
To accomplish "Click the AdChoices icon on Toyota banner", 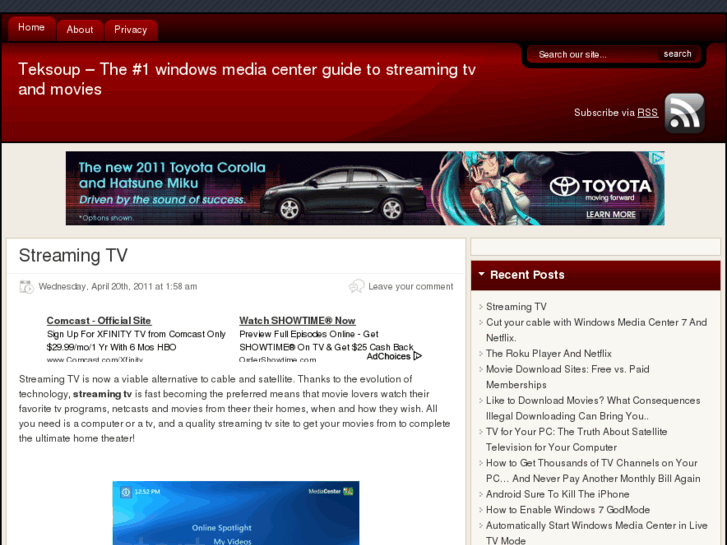I will click(658, 158).
